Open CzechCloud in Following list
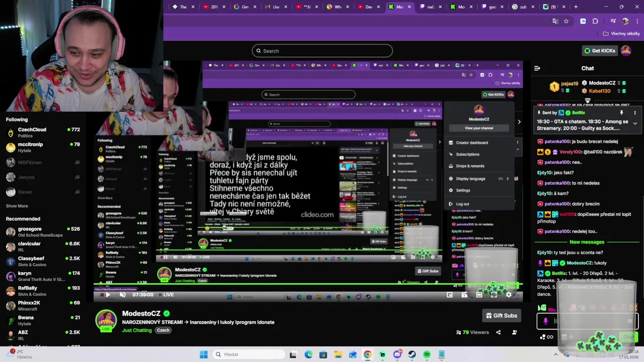Image resolution: width=644 pixels, height=362 pixels. [43, 132]
